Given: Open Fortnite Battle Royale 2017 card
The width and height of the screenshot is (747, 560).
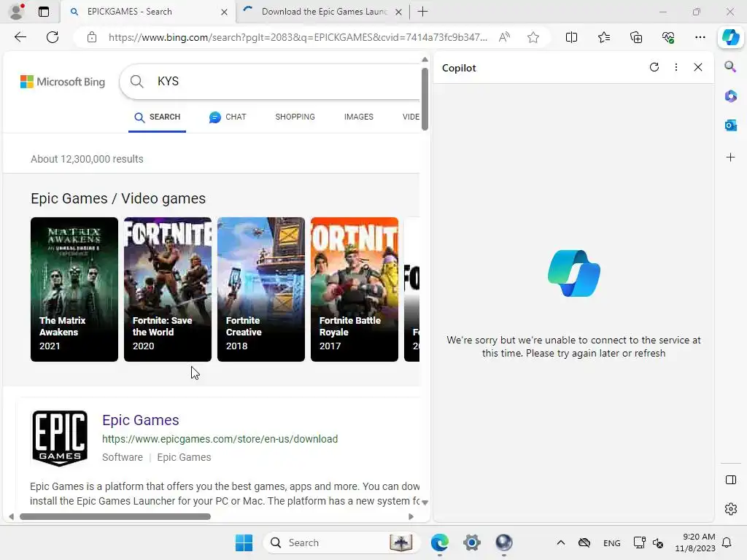Looking at the screenshot, I should coord(355,289).
